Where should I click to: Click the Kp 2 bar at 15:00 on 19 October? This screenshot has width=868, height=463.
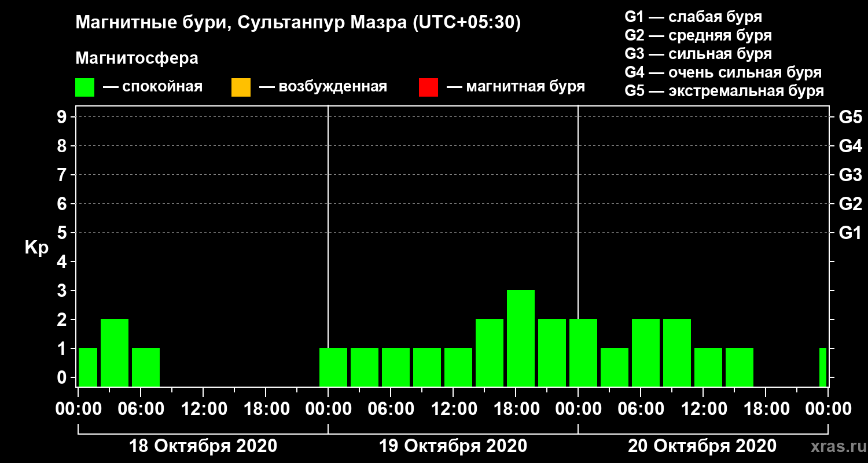coord(490,352)
